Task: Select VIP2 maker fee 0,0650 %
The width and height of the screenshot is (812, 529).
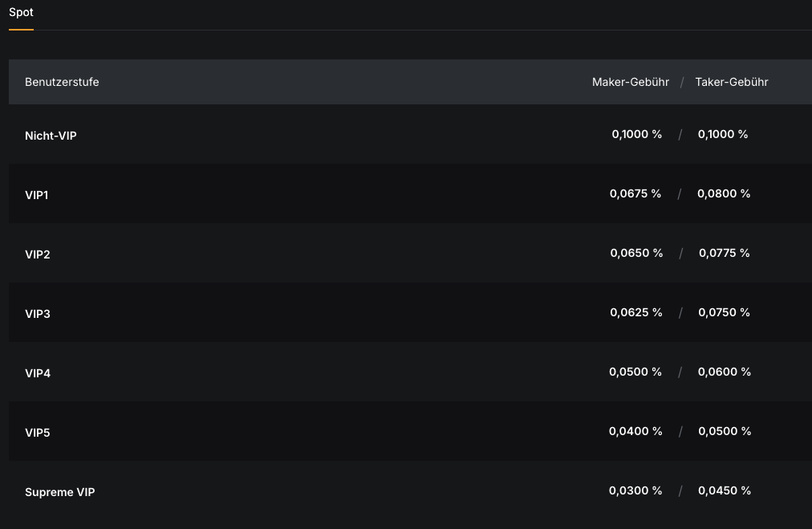Action: click(x=636, y=253)
